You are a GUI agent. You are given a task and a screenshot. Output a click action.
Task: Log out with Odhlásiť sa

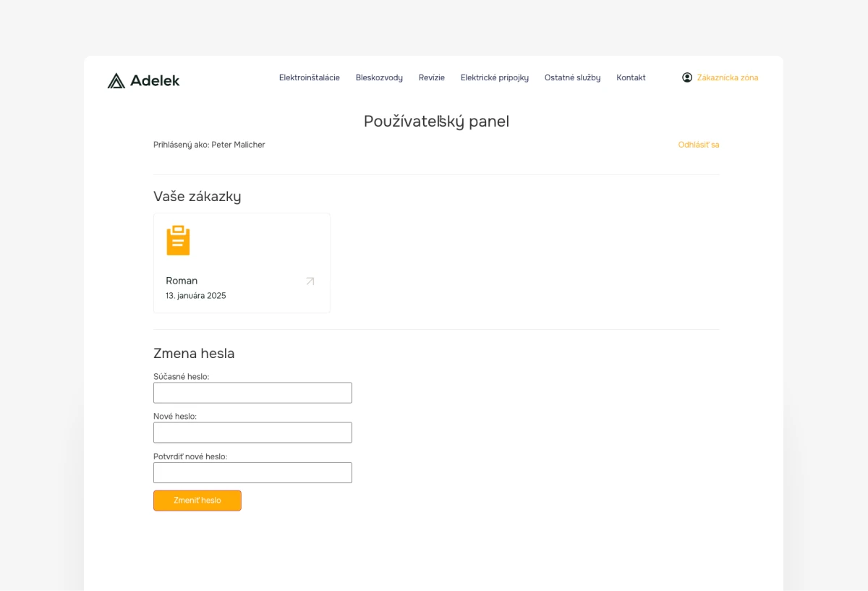(699, 145)
